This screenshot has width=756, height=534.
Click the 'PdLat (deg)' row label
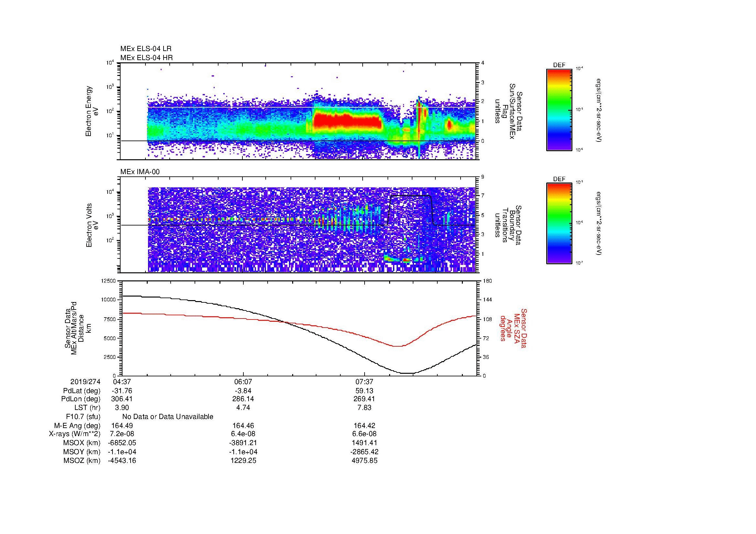(x=82, y=391)
